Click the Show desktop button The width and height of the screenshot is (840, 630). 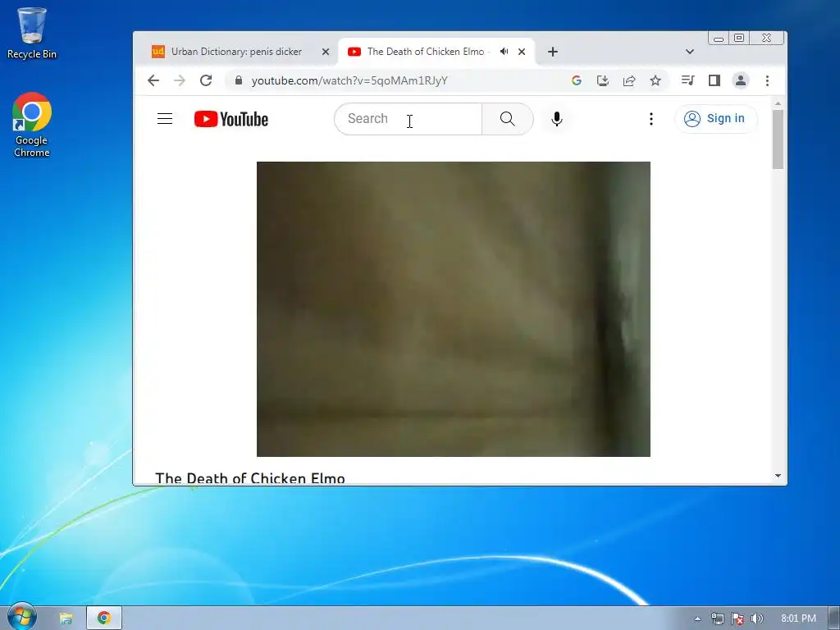834,619
